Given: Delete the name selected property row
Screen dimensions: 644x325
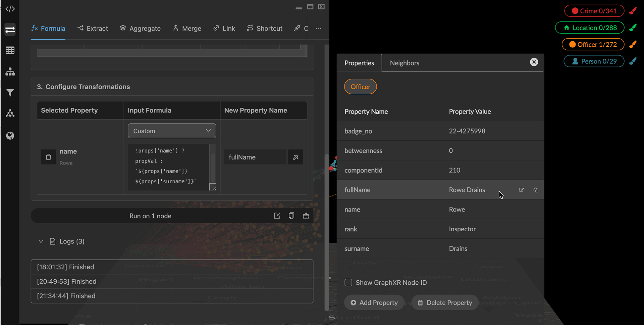Looking at the screenshot, I should 48,157.
